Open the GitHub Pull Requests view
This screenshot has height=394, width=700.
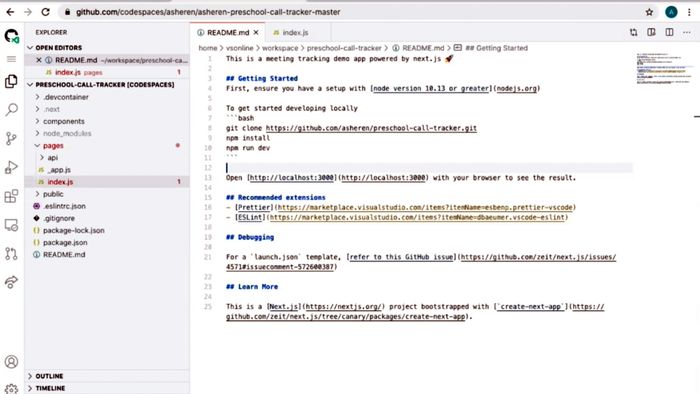[11, 253]
